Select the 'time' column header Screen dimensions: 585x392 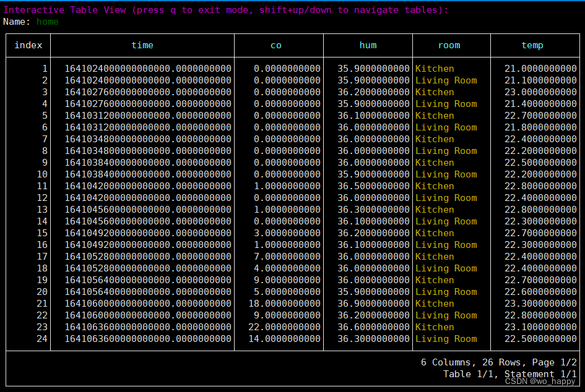coord(142,45)
